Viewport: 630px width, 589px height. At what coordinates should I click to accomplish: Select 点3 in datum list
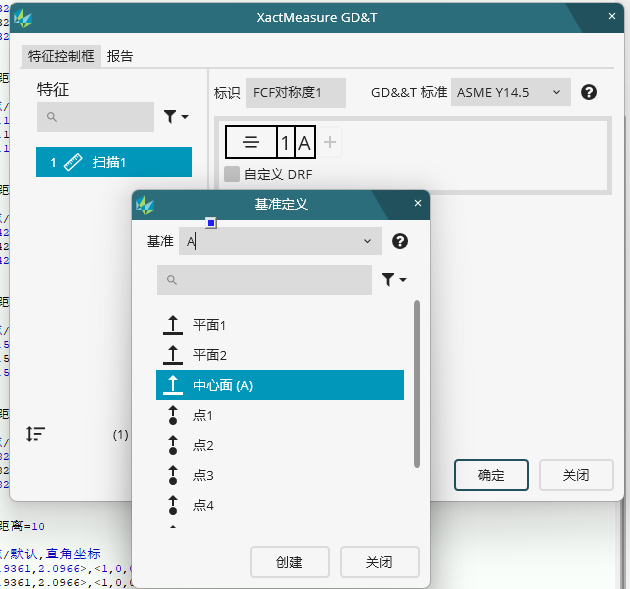click(280, 475)
